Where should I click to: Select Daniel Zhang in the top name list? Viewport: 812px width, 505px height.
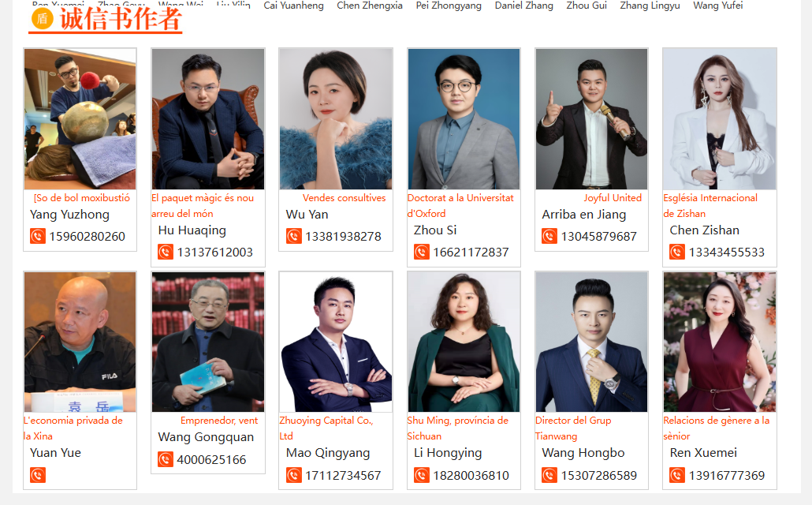524,6
